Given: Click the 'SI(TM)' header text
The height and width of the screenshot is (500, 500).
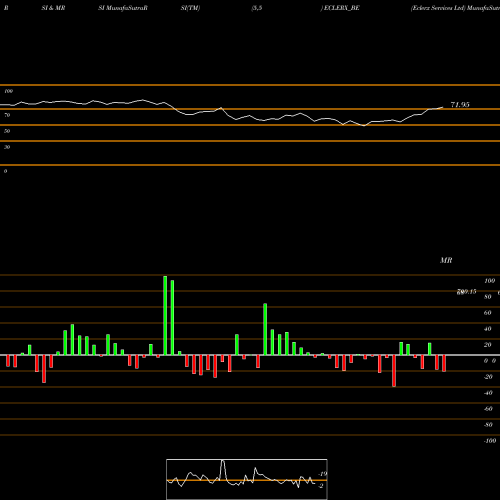Looking at the screenshot, I should 190,8.
